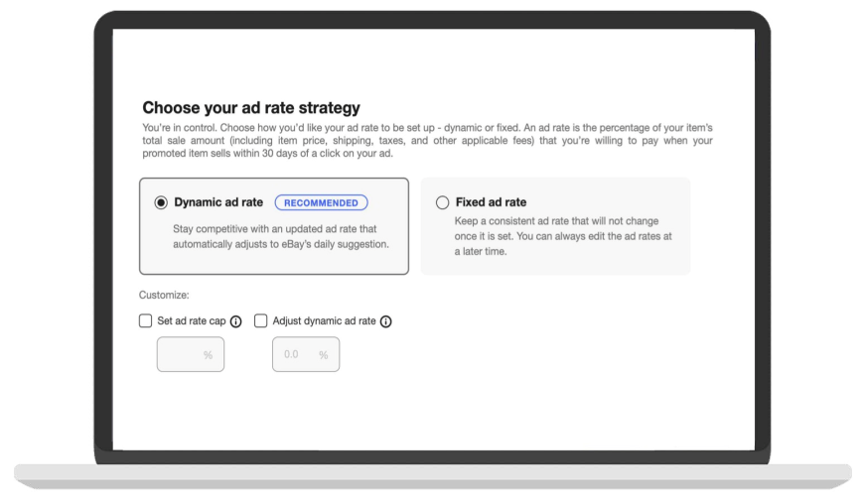Enable the Set ad rate cap checkbox
The height and width of the screenshot is (504, 863).
click(146, 321)
